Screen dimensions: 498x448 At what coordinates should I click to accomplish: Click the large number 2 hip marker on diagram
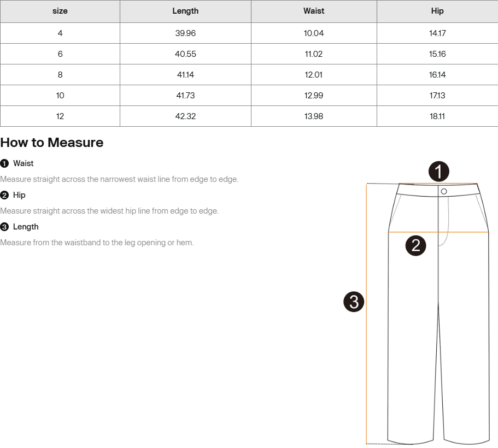416,246
